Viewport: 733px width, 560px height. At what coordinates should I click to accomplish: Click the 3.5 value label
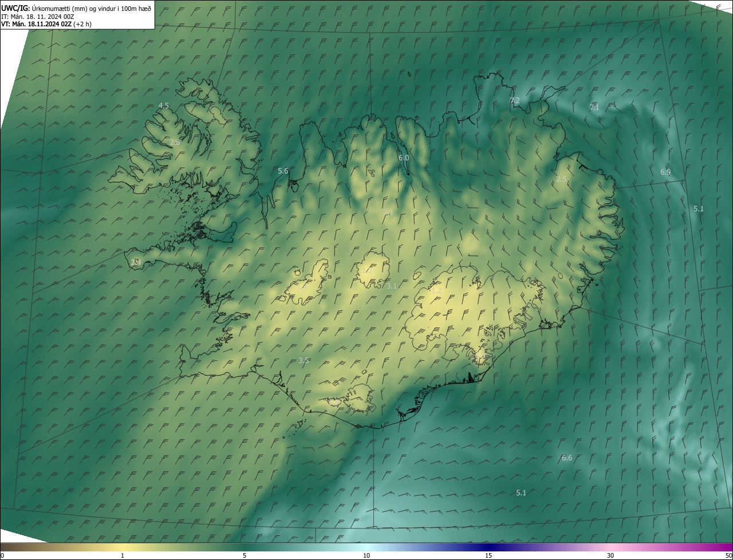click(304, 360)
